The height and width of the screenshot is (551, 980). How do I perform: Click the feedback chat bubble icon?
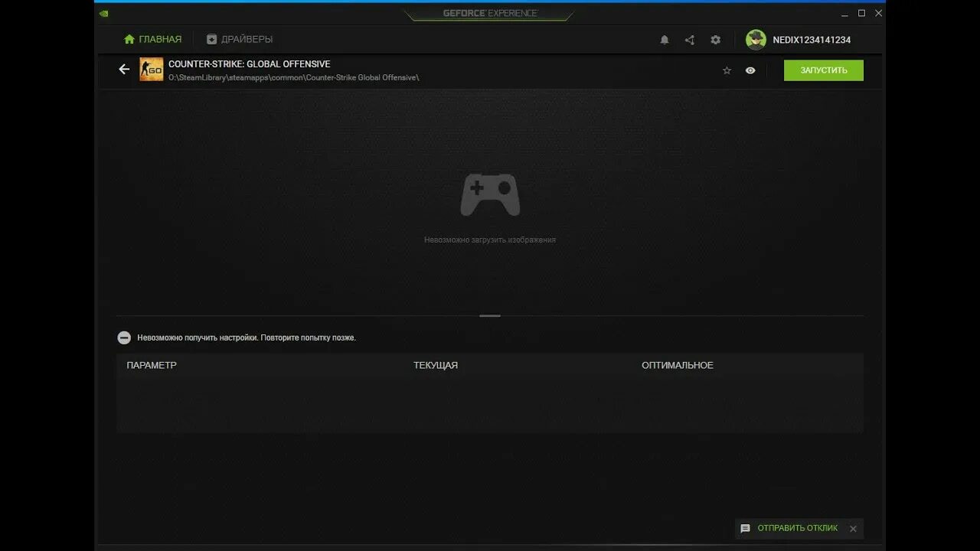coord(746,529)
